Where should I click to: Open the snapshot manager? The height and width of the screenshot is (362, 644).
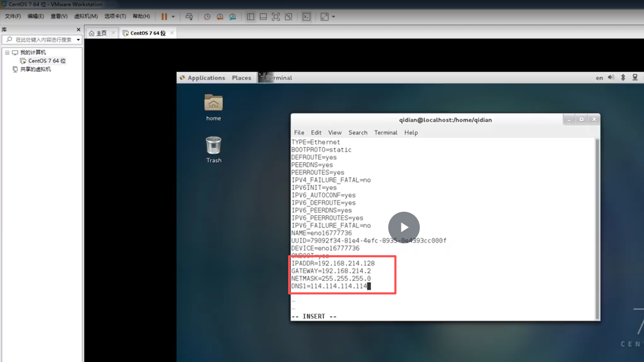pyautogui.click(x=233, y=17)
